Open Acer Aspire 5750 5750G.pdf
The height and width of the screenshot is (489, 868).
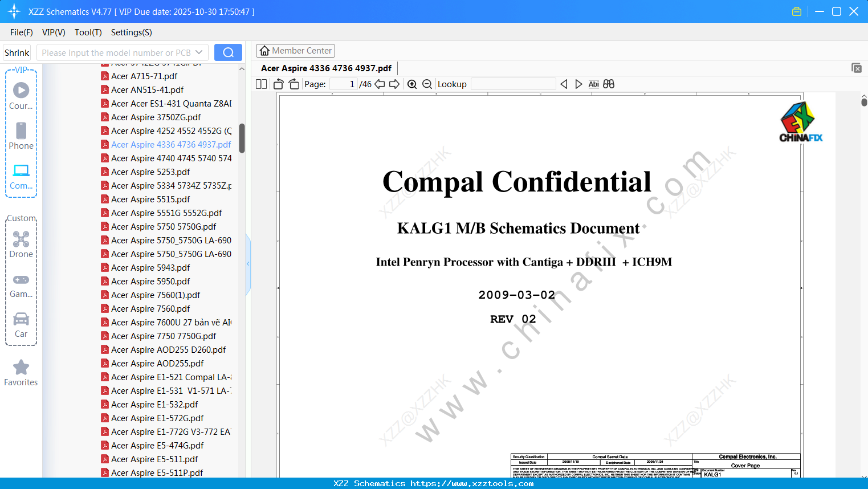(x=164, y=226)
